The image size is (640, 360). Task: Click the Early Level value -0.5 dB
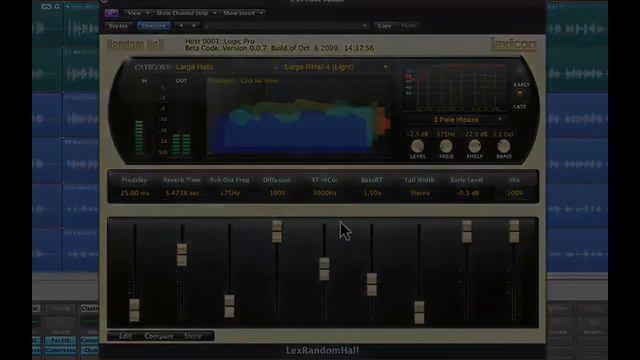coord(467,193)
